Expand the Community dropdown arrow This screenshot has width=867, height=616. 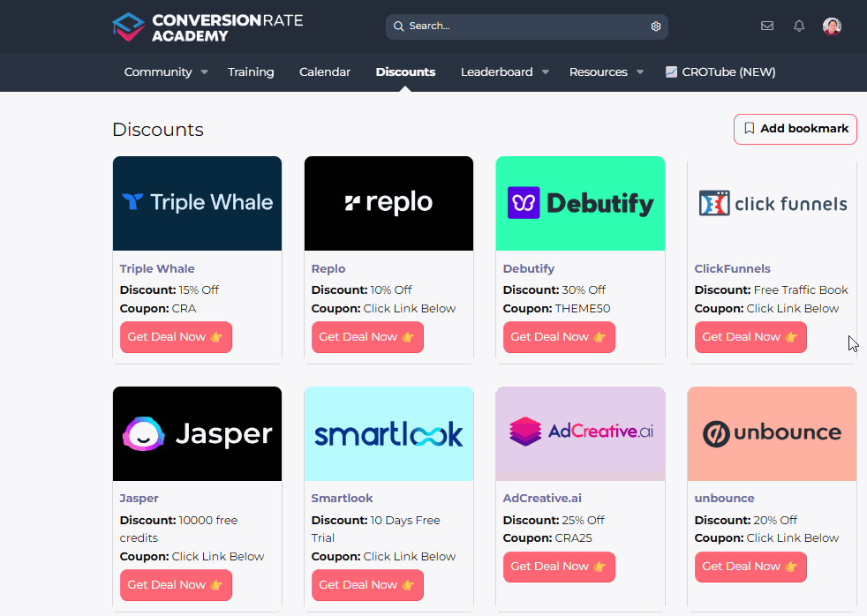pos(204,71)
